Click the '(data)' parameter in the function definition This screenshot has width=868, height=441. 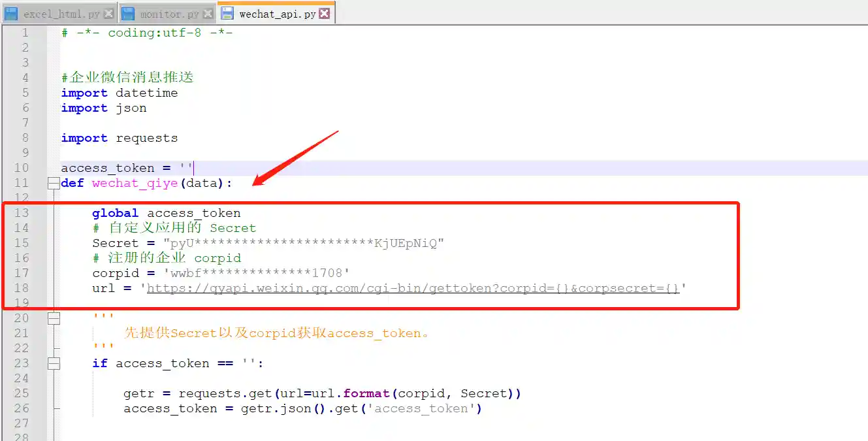202,183
